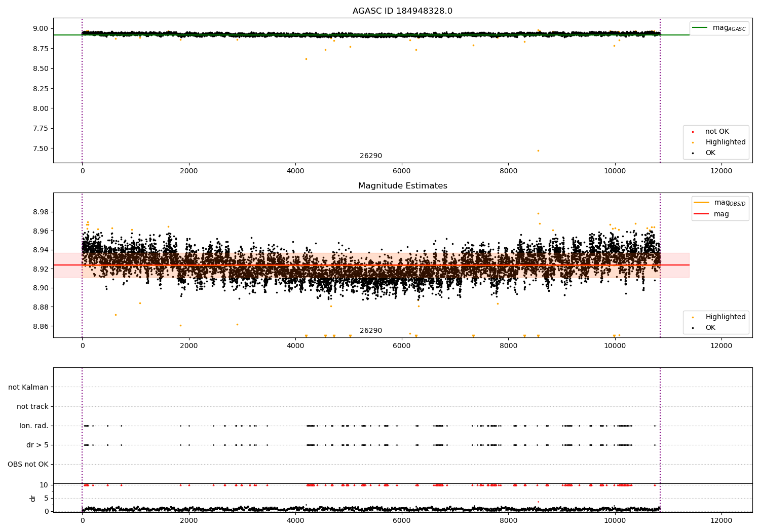Click the '8.00' y-axis tick of top plot

tap(41, 108)
